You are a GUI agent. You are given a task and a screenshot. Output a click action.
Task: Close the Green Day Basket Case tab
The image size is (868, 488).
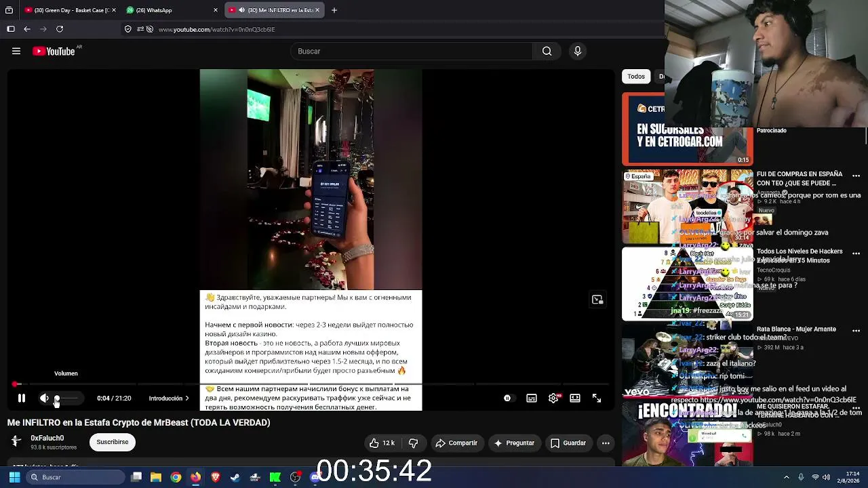coord(113,10)
